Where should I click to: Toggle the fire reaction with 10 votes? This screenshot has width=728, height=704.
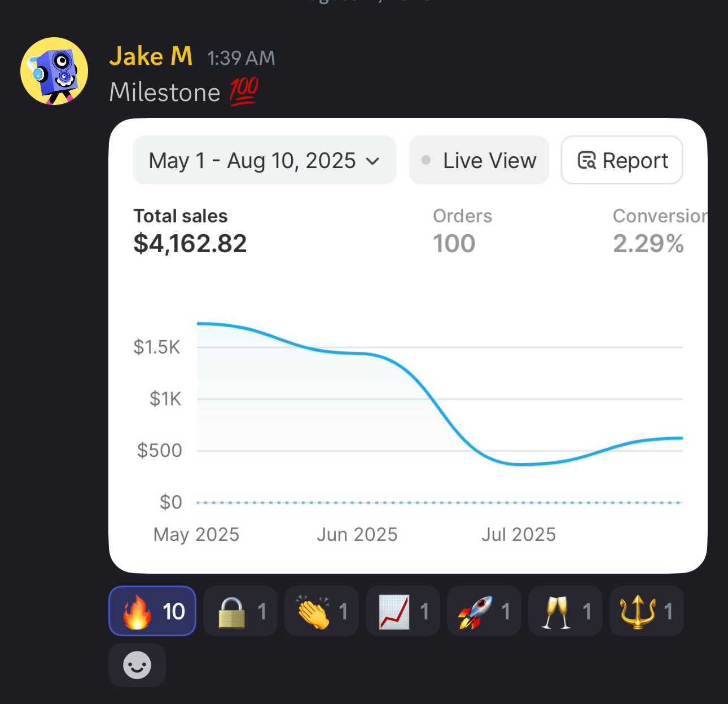point(152,611)
